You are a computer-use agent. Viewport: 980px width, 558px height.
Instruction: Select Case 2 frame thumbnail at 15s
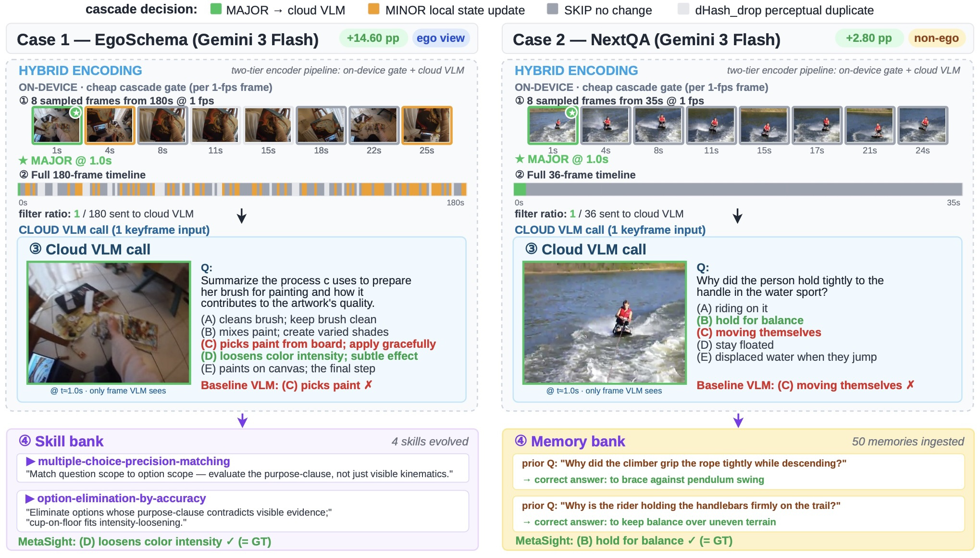click(x=764, y=125)
